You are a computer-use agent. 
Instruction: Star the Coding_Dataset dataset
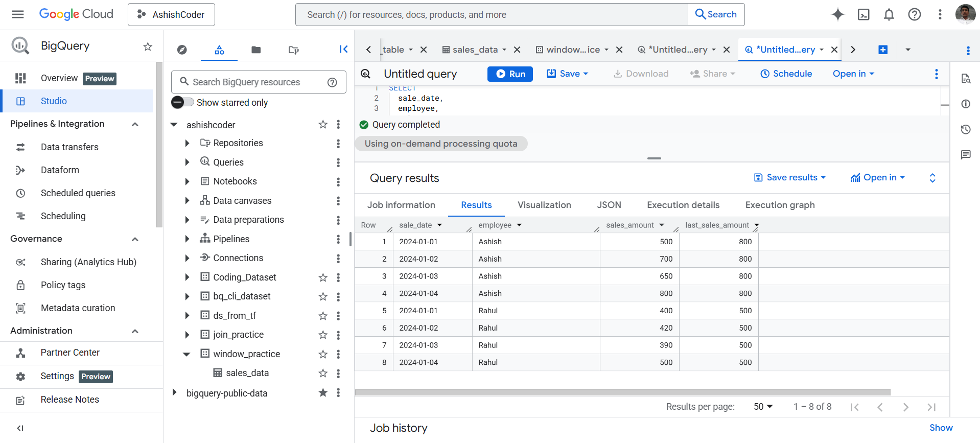click(323, 277)
